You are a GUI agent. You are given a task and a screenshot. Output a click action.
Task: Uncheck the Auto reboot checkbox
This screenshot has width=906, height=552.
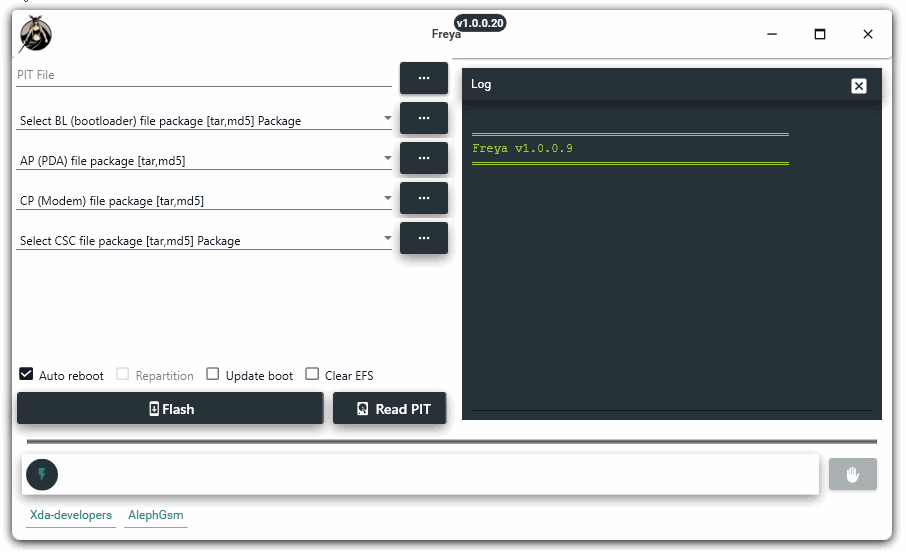pyautogui.click(x=26, y=374)
